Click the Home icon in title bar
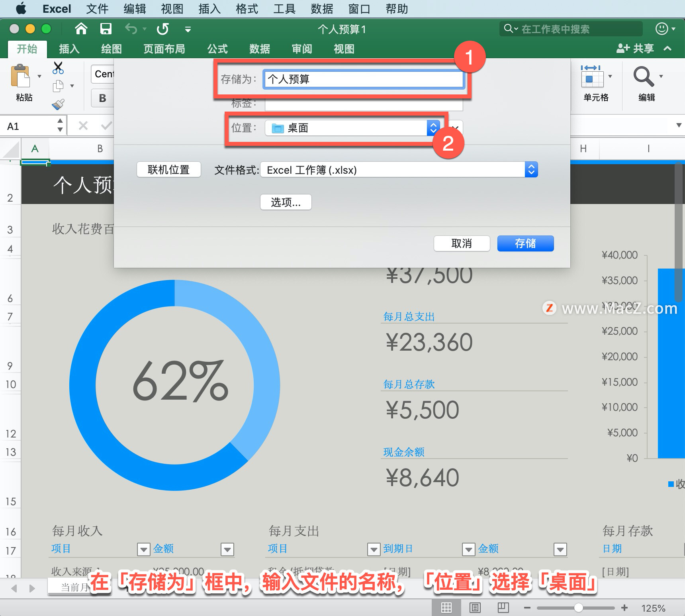Screen dimensions: 685x616 (81, 29)
